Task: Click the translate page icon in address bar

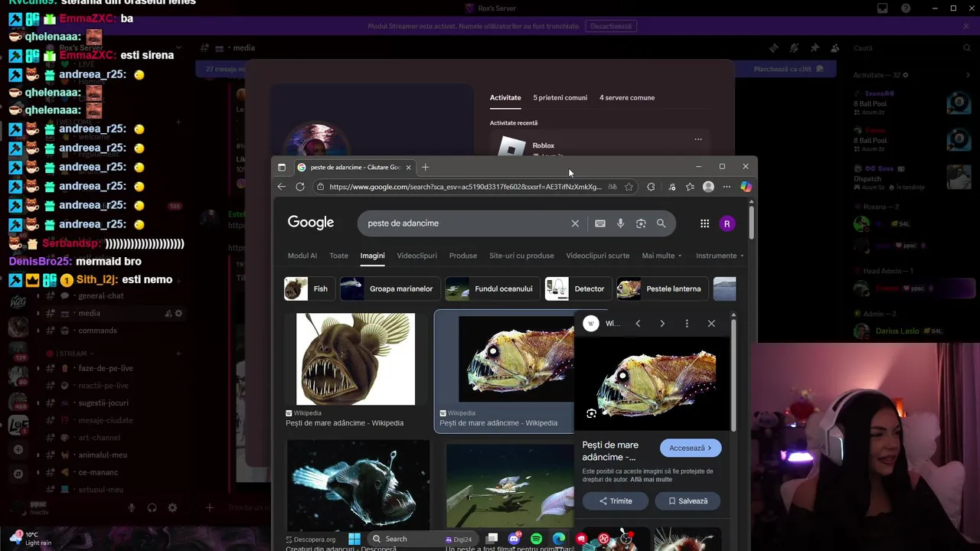Action: 612,187
